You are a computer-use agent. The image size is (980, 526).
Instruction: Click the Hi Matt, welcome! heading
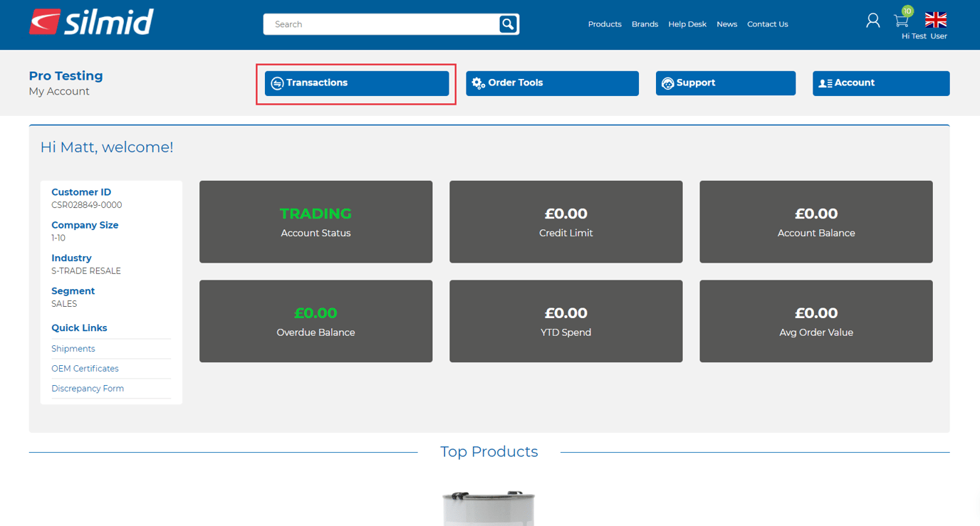click(107, 147)
